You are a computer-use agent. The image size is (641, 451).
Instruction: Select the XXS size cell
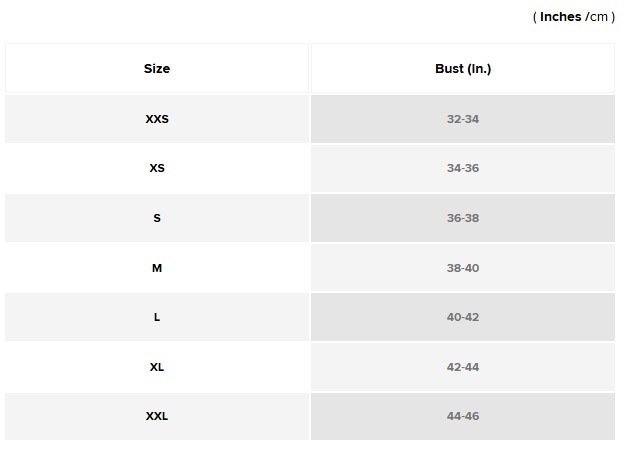tap(157, 119)
